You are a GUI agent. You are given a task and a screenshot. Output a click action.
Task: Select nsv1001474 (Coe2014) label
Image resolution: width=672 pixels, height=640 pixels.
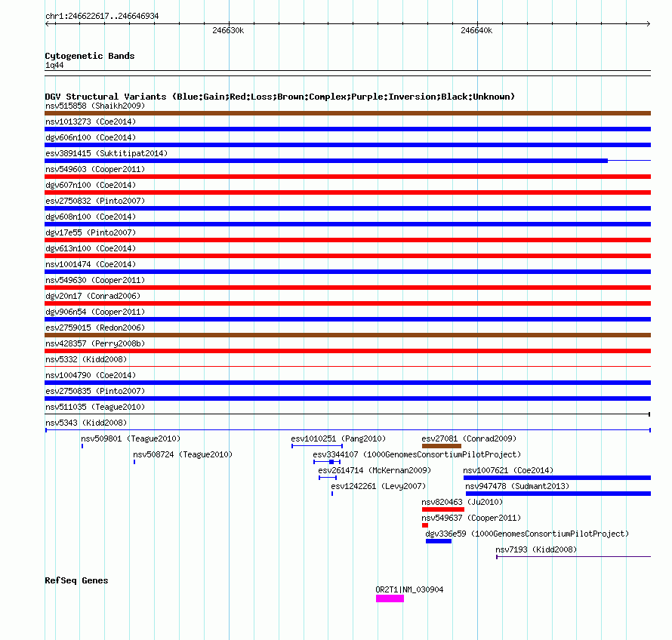click(91, 264)
